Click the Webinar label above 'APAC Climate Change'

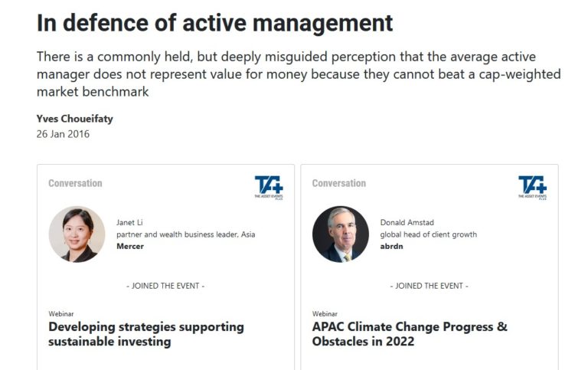325,314
